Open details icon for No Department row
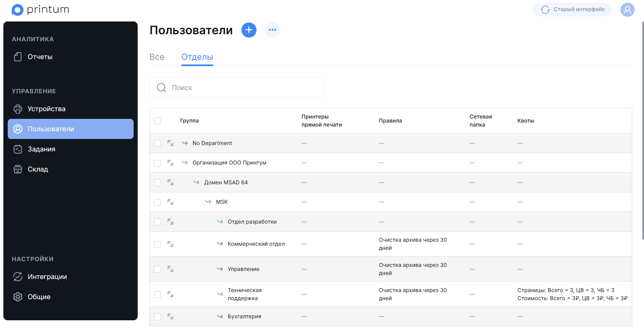The image size is (644, 328). (171, 143)
